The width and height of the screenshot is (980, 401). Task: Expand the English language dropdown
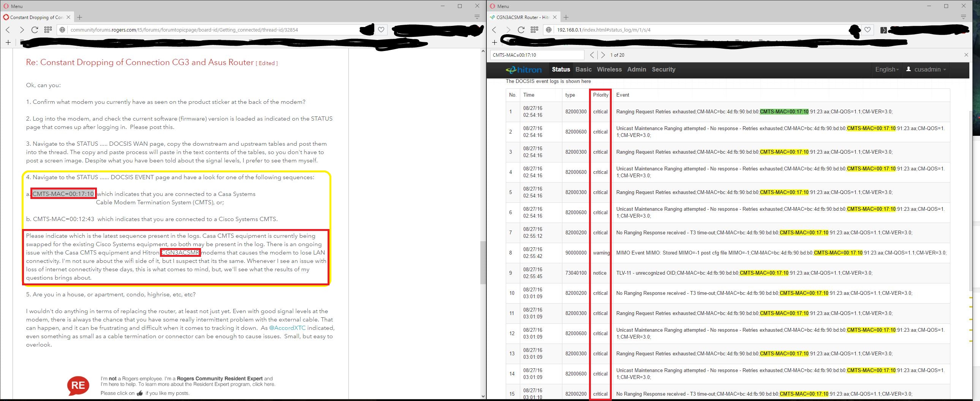[887, 69]
